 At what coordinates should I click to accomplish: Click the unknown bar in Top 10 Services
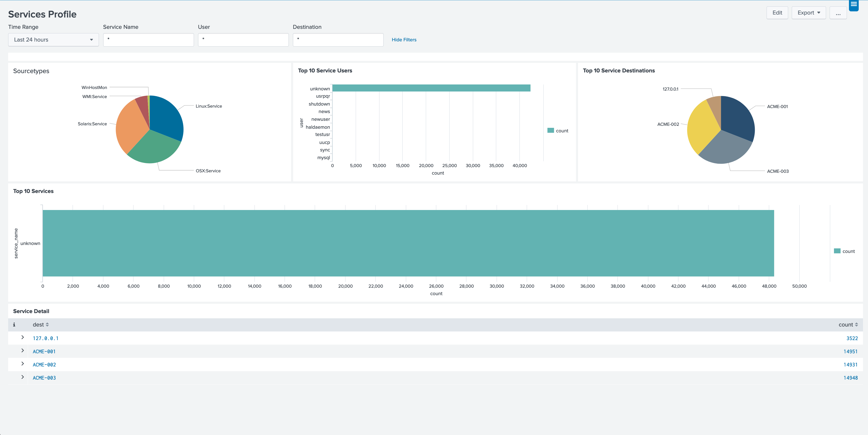click(x=408, y=243)
